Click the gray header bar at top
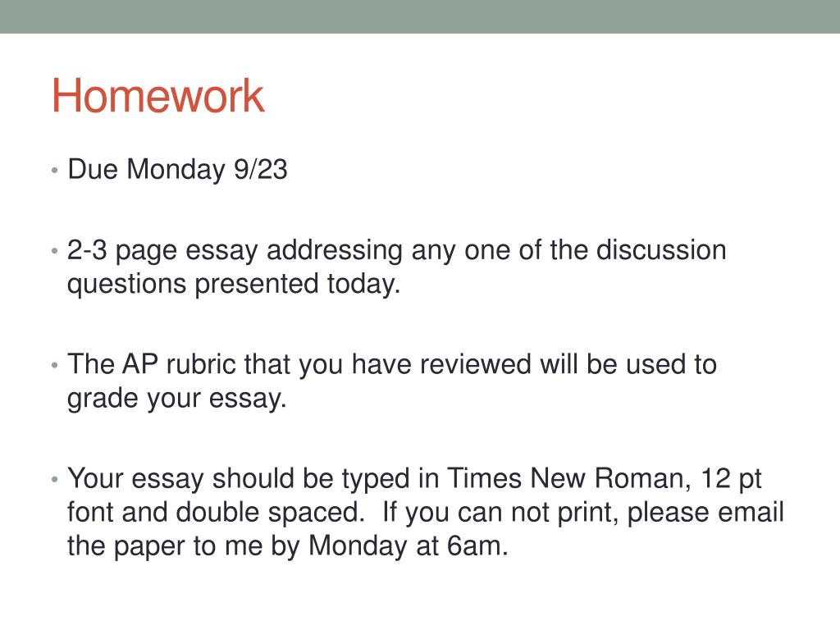The width and height of the screenshot is (840, 630). click(420, 16)
